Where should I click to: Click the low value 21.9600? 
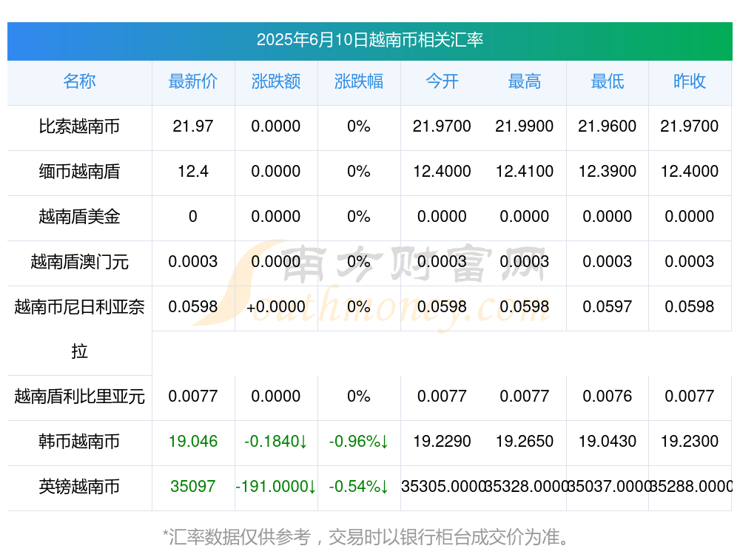tap(608, 126)
